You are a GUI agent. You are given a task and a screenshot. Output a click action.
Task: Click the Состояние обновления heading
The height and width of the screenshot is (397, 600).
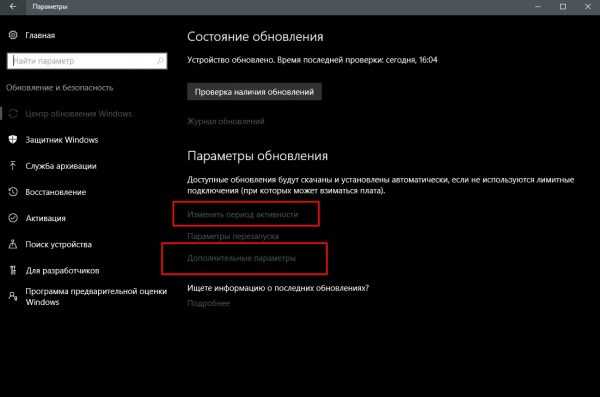[255, 37]
